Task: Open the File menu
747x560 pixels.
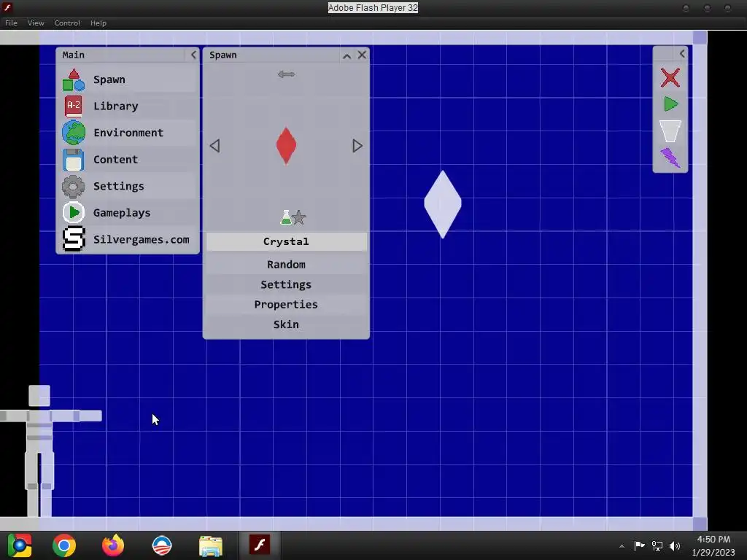Action: pos(11,23)
